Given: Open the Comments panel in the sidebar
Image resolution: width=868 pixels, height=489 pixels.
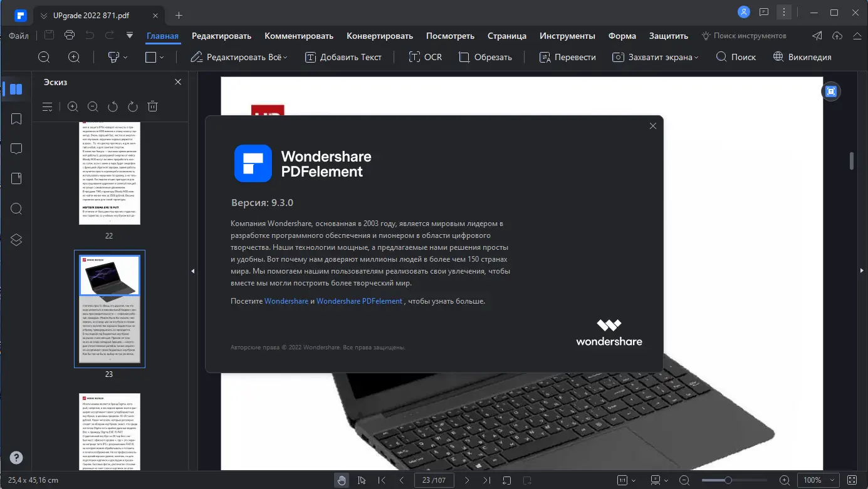Looking at the screenshot, I should 16,148.
